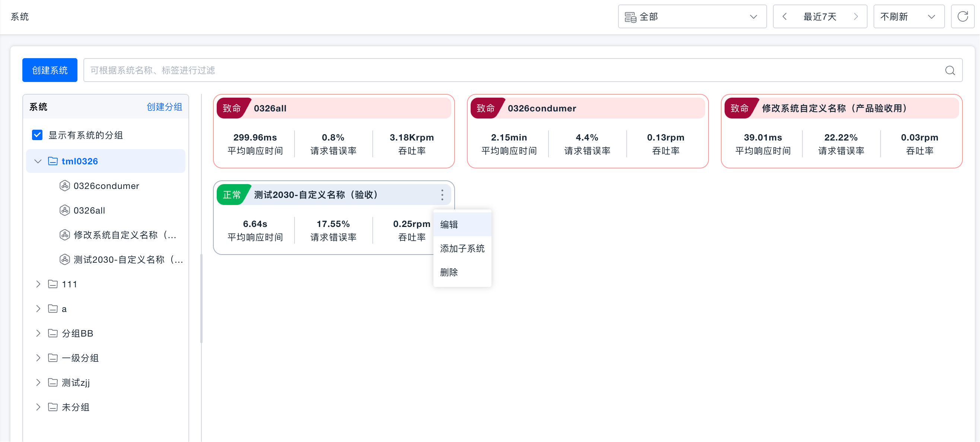Click the search magnifier icon

coord(950,70)
